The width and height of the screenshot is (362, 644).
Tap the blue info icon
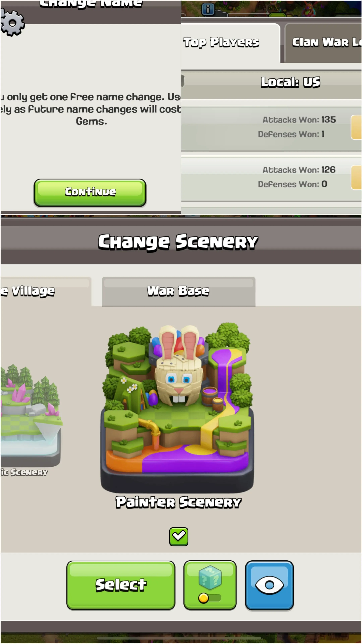tap(208, 9)
